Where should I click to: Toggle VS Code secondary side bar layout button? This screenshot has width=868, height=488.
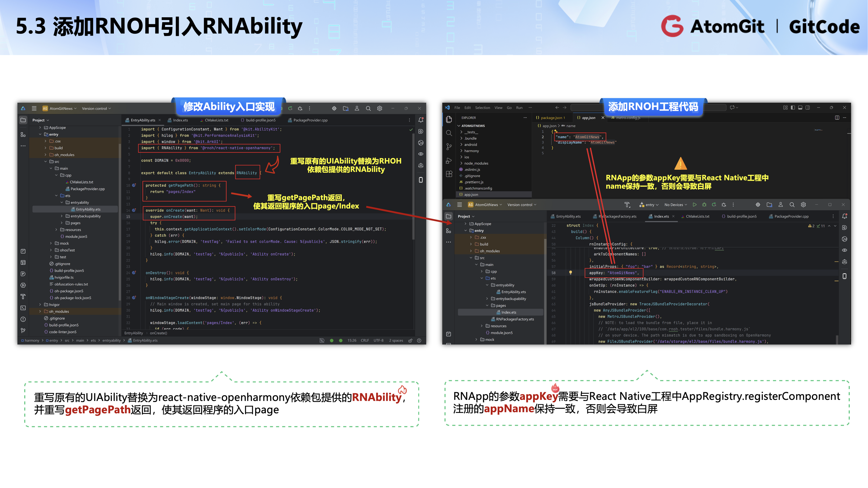click(x=808, y=108)
